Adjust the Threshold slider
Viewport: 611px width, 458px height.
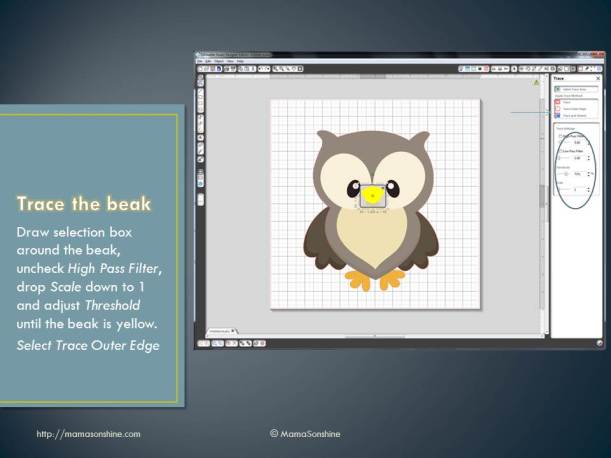click(x=567, y=174)
